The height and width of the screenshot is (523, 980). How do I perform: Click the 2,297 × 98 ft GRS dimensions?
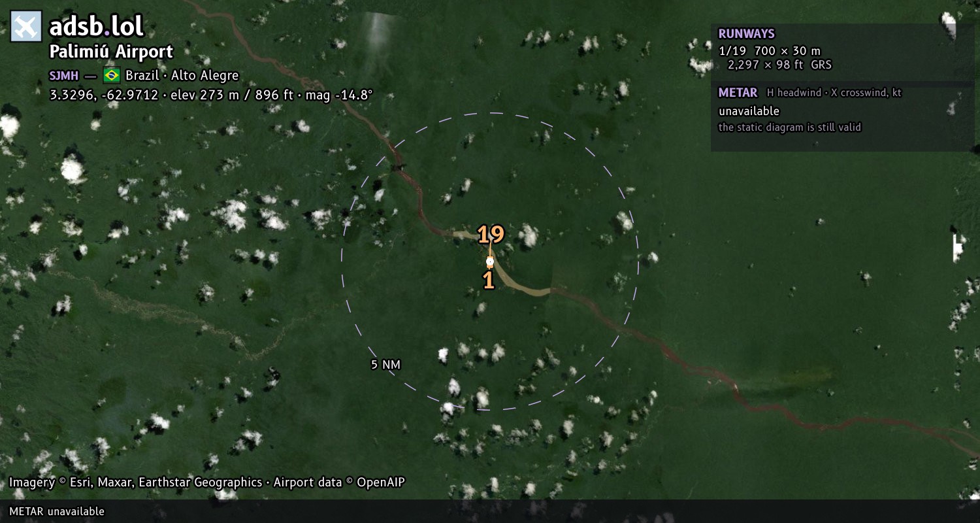tap(779, 65)
